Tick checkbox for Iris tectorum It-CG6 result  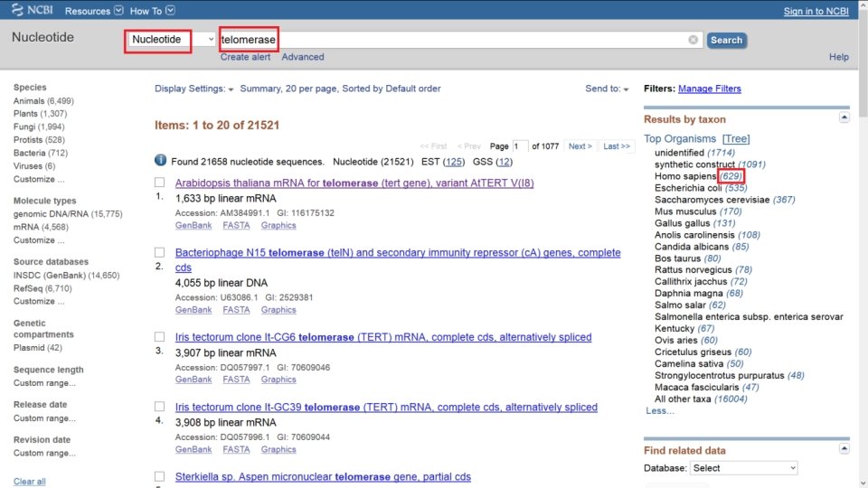coord(159,336)
